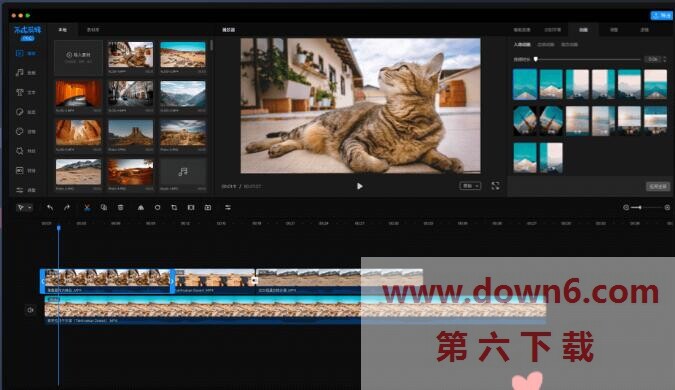Delete the selected clip with the trash icon
The image size is (675, 390).
click(121, 207)
